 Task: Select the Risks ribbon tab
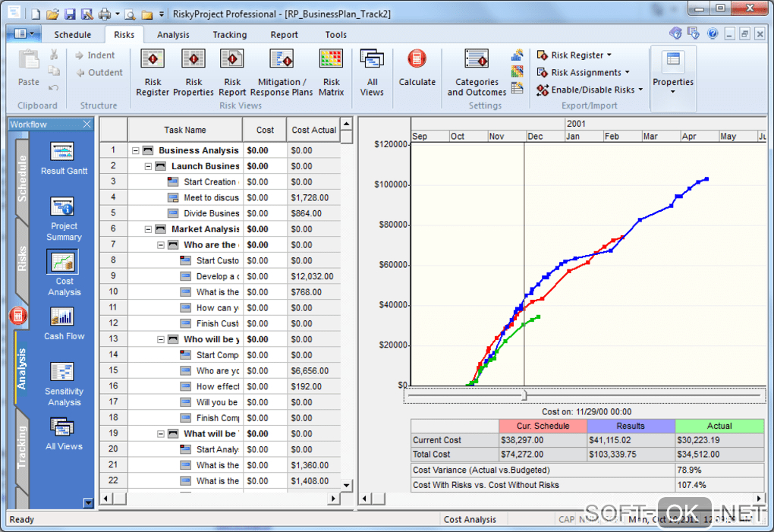pyautogui.click(x=124, y=35)
